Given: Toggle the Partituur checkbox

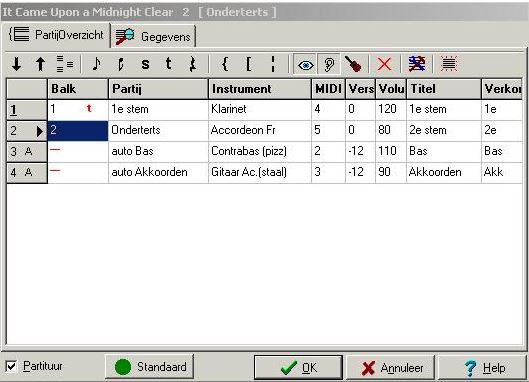Looking at the screenshot, I should click(x=11, y=366).
